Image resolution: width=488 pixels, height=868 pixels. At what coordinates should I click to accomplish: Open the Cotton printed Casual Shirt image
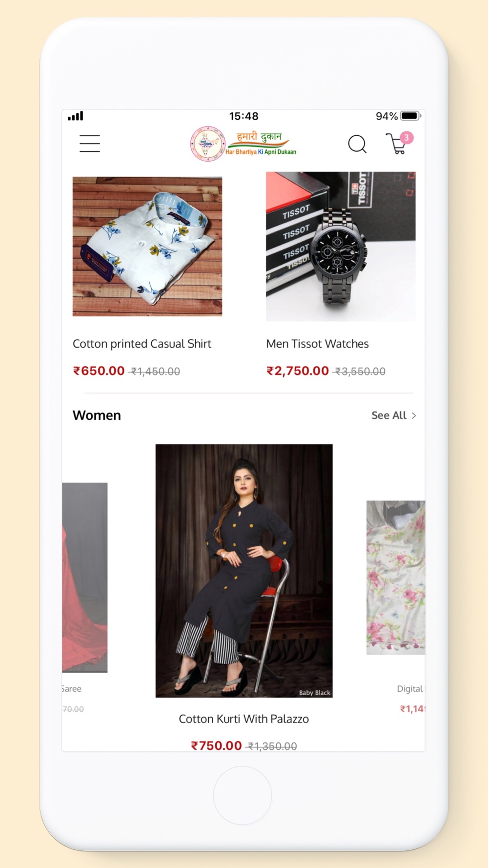(x=147, y=247)
